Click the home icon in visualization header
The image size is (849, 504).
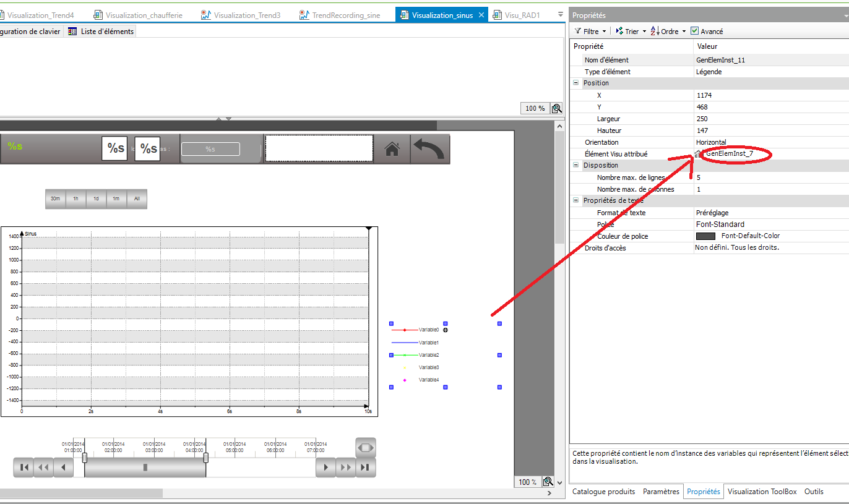click(x=391, y=149)
